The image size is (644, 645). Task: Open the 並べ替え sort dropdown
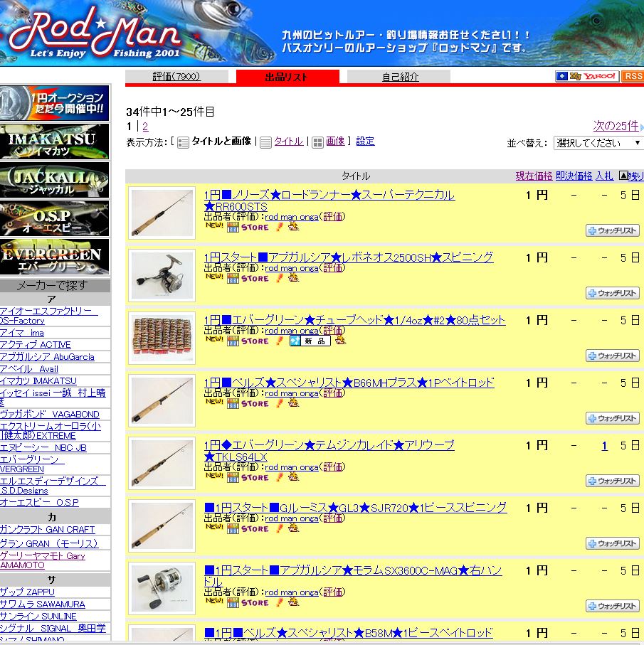point(598,143)
